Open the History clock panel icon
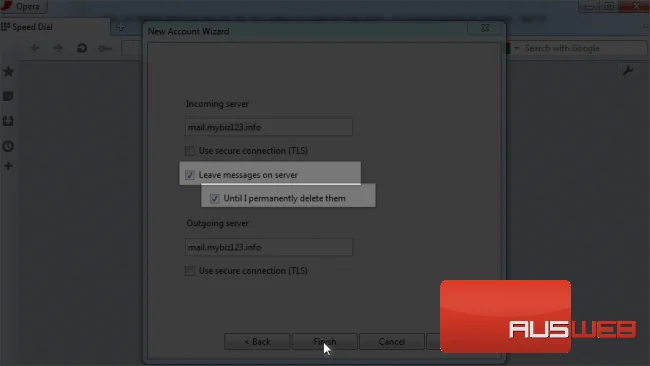 coord(8,146)
